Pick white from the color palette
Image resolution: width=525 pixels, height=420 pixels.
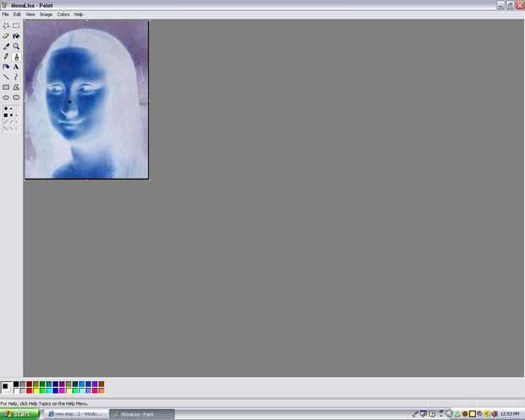[16, 390]
